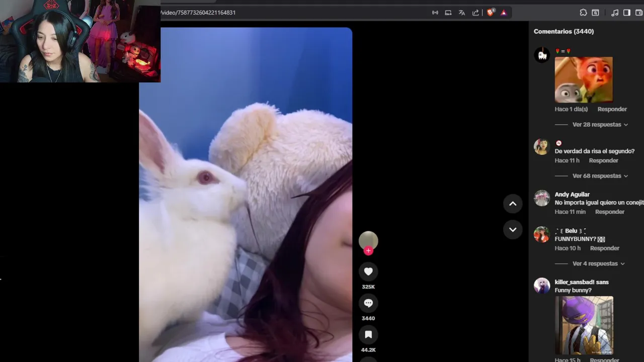Open comments via the speech bubble icon
Image resolution: width=644 pixels, height=362 pixels.
(x=368, y=303)
